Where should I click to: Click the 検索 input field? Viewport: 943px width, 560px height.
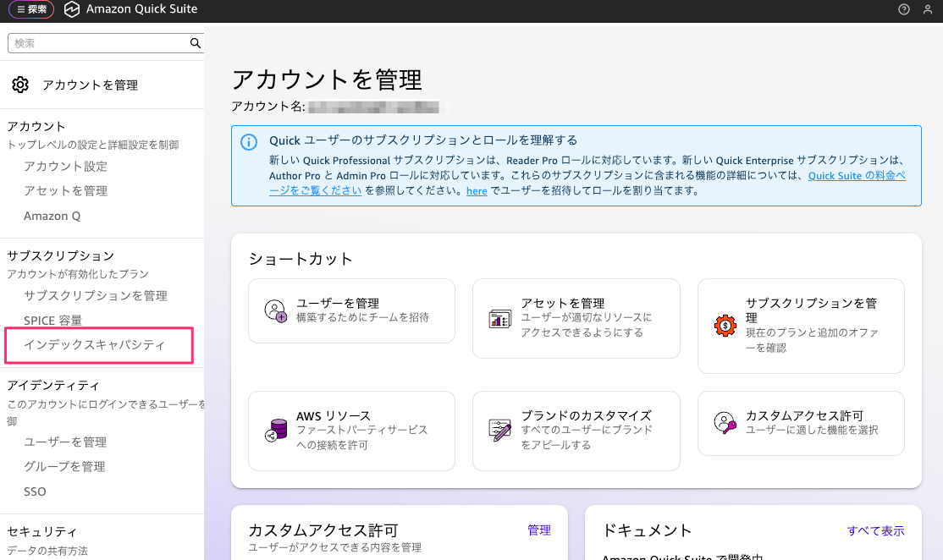click(x=97, y=43)
